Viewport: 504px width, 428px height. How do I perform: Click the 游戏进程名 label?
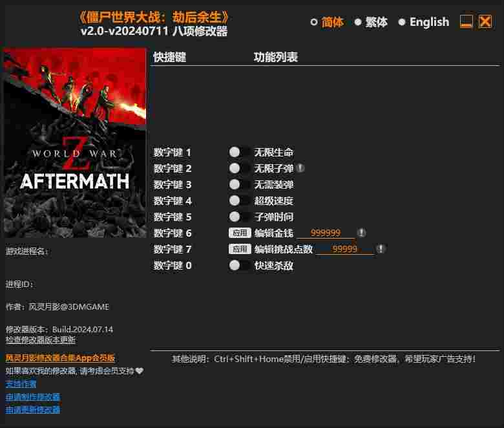pos(27,251)
